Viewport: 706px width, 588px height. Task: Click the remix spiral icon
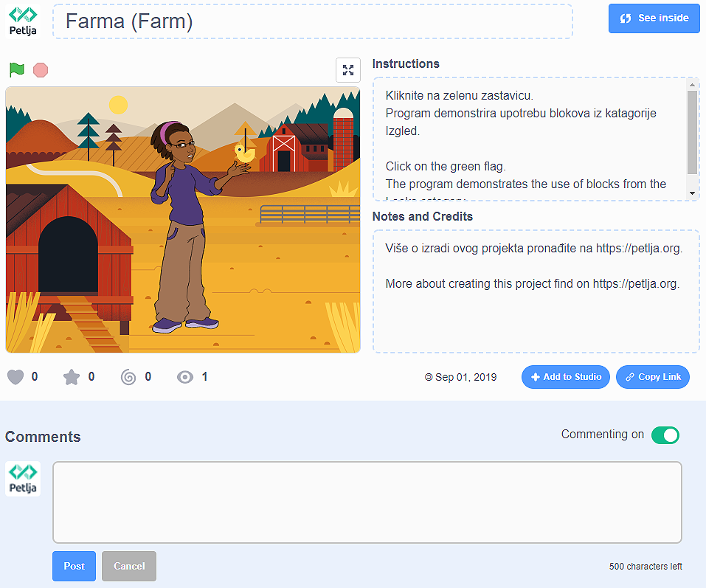(128, 377)
